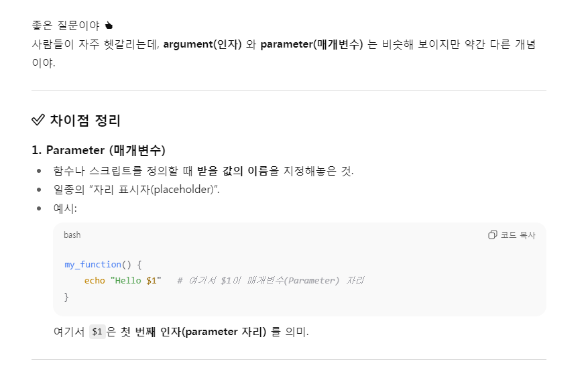This screenshot has width=588, height=378.
Task: Click the bash language label in code block
Action: (x=72, y=235)
